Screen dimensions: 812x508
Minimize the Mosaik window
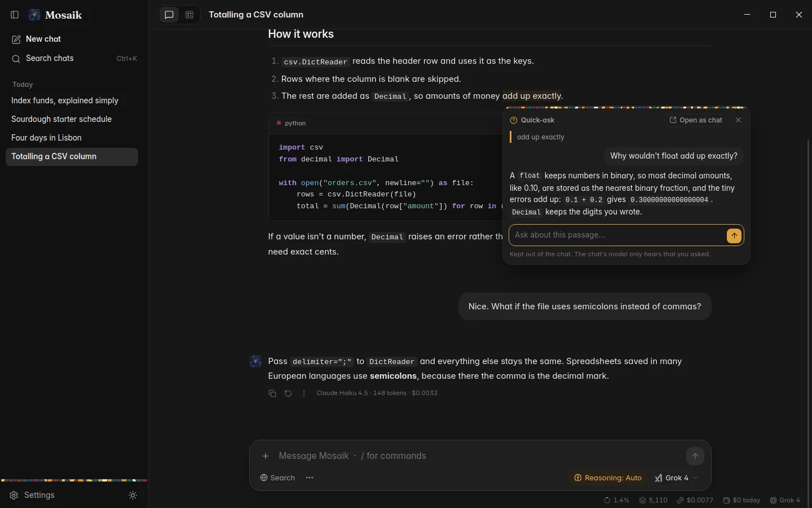(747, 15)
